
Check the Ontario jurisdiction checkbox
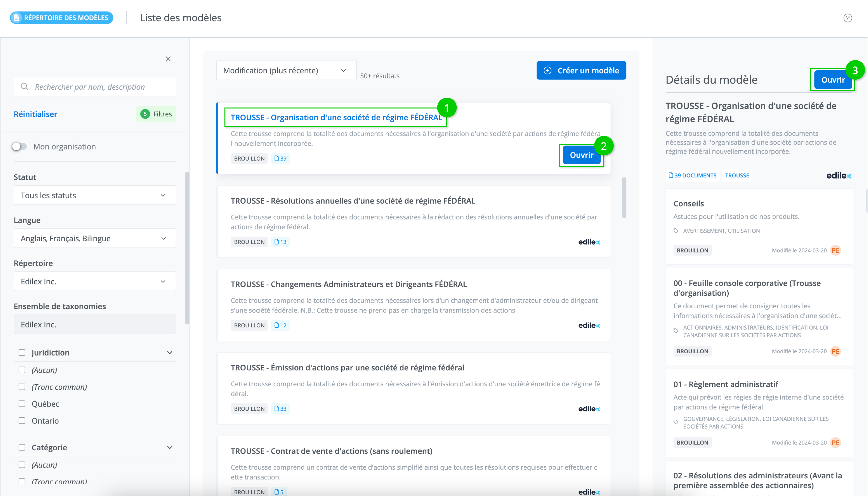tap(22, 421)
